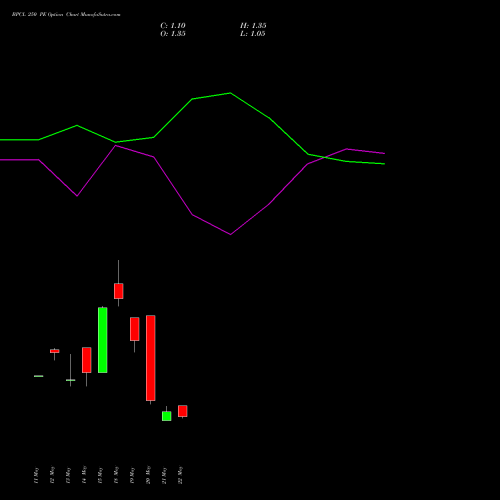Click the small green candlestick for 21 May
Viewport: 500px width, 500px height.
(167, 416)
